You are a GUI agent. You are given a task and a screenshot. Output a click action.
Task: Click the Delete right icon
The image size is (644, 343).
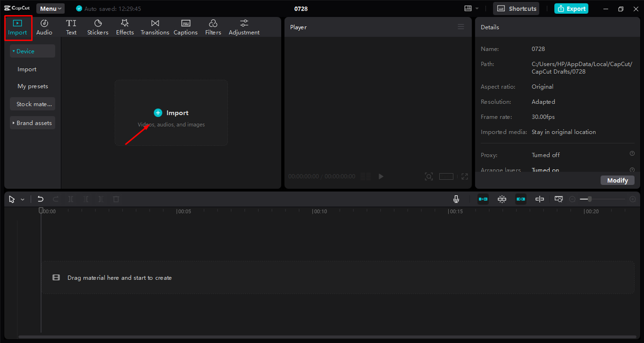click(101, 199)
